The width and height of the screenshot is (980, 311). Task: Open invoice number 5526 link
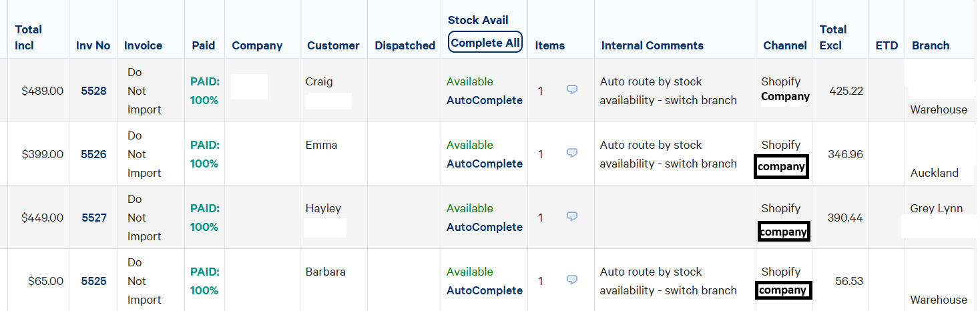point(94,154)
